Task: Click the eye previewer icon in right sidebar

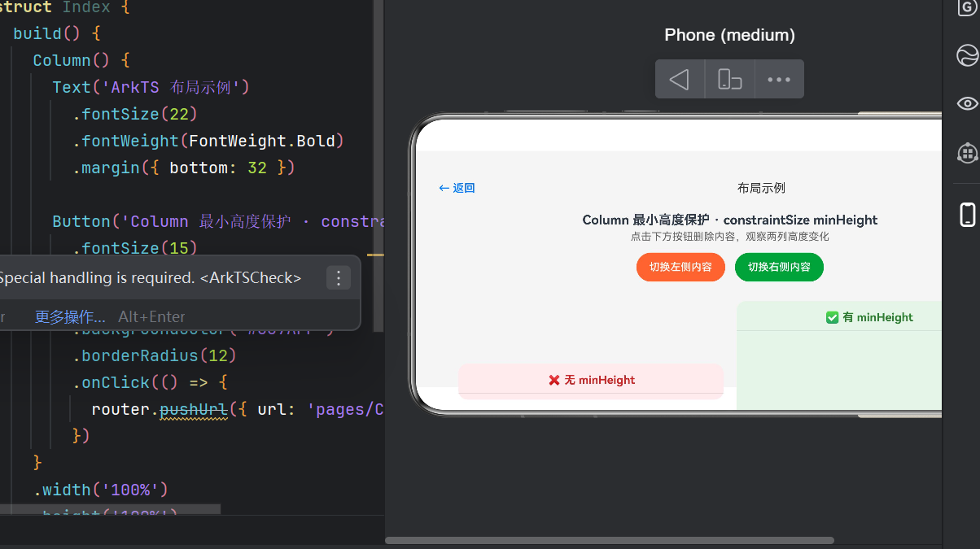Action: click(x=967, y=103)
